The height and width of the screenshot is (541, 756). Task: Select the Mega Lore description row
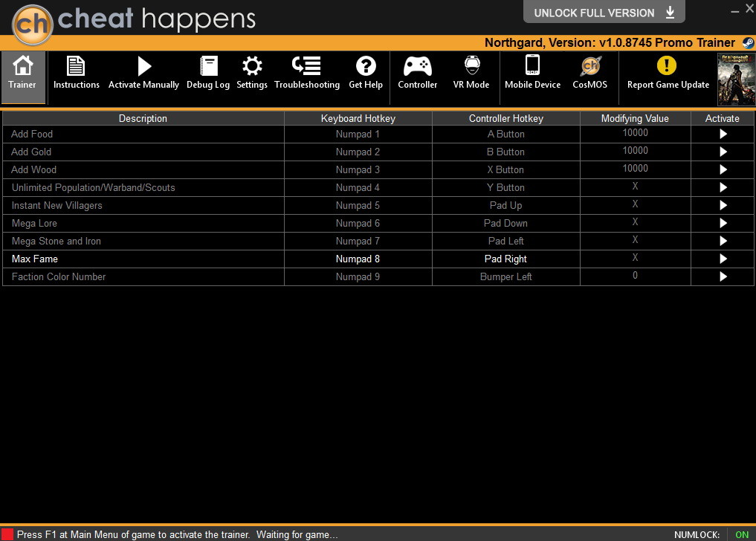tap(143, 223)
